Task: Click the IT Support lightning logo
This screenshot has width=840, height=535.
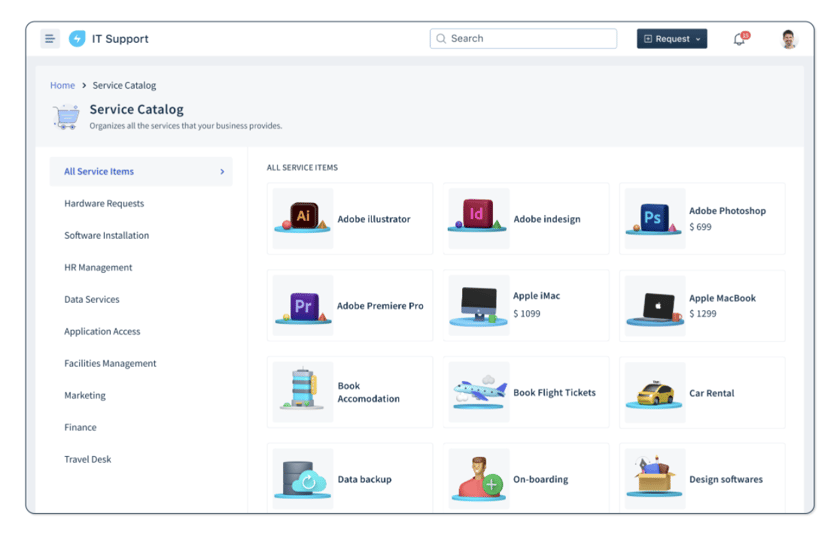Action: pyautogui.click(x=77, y=39)
